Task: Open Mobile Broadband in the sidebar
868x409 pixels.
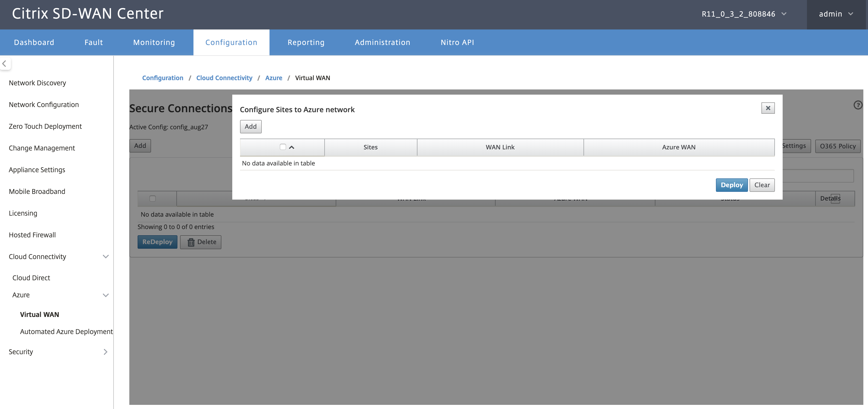Action: tap(37, 191)
